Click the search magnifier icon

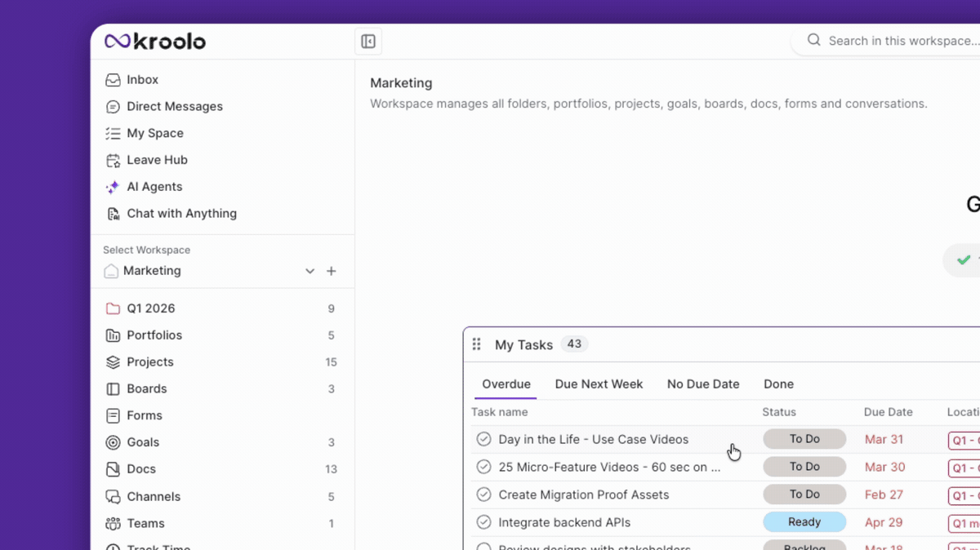[x=813, y=40]
